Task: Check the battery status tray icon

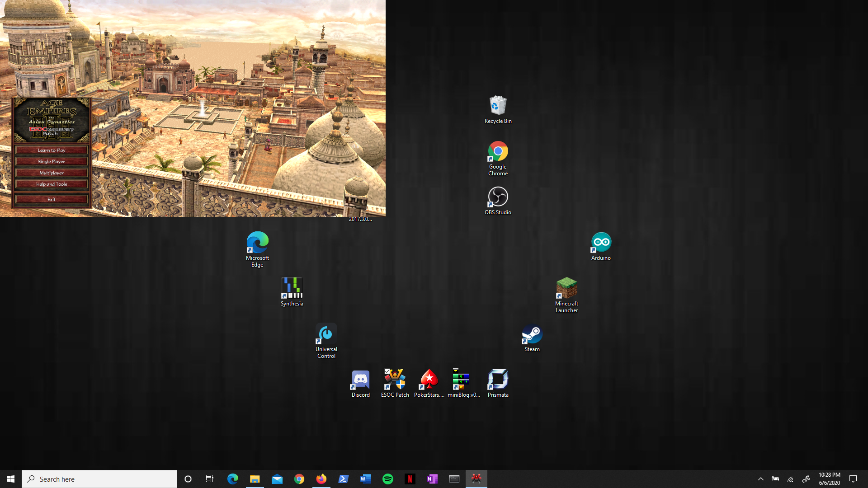Action: (x=775, y=479)
